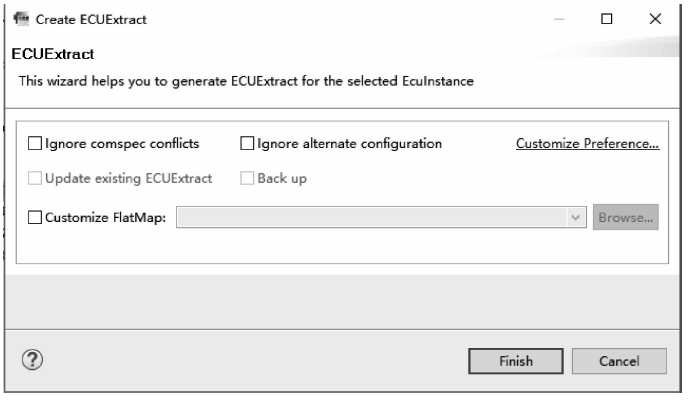Toggle the Back up checkbox
This screenshot has height=400, width=693.
tap(248, 178)
